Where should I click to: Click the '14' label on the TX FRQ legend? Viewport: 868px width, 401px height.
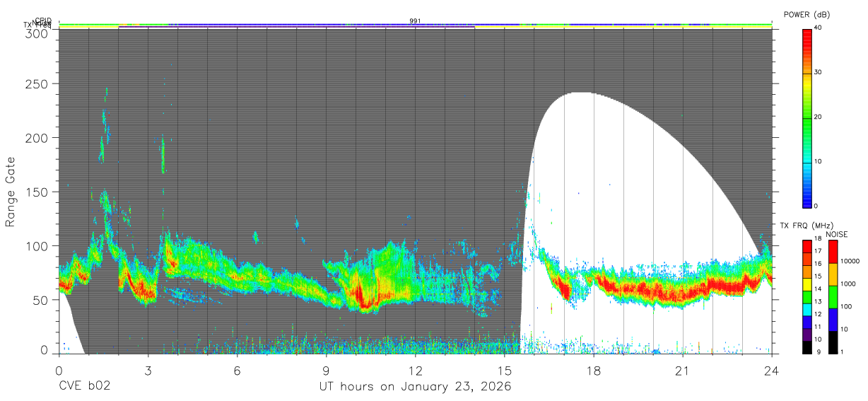(817, 289)
